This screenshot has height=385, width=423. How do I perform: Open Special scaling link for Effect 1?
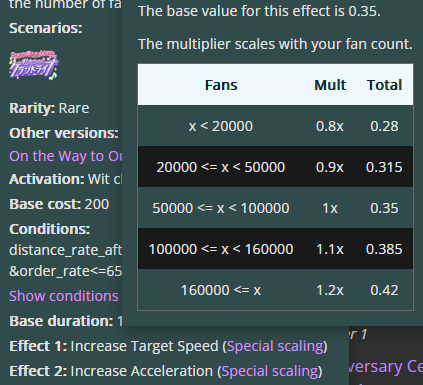(275, 346)
